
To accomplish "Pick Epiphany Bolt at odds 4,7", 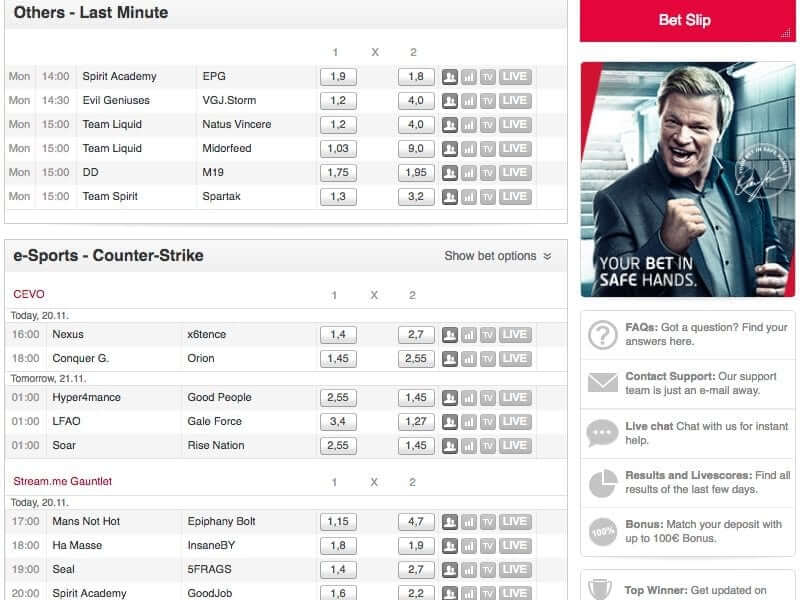I will (x=416, y=521).
